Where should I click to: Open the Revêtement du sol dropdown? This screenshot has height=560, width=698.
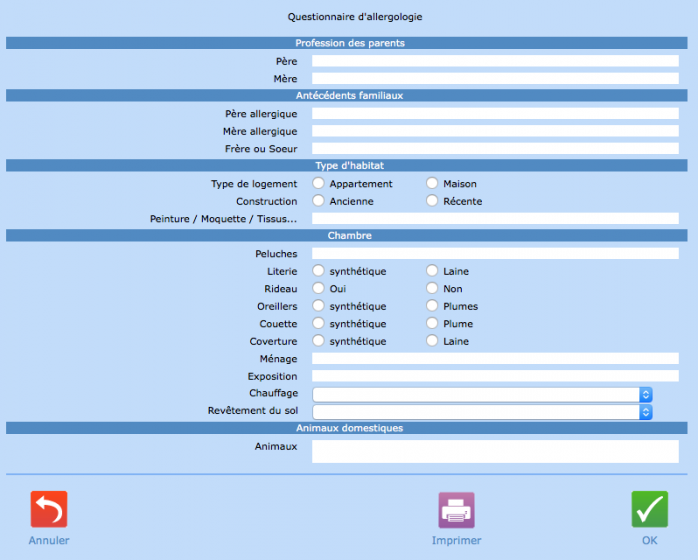point(483,412)
